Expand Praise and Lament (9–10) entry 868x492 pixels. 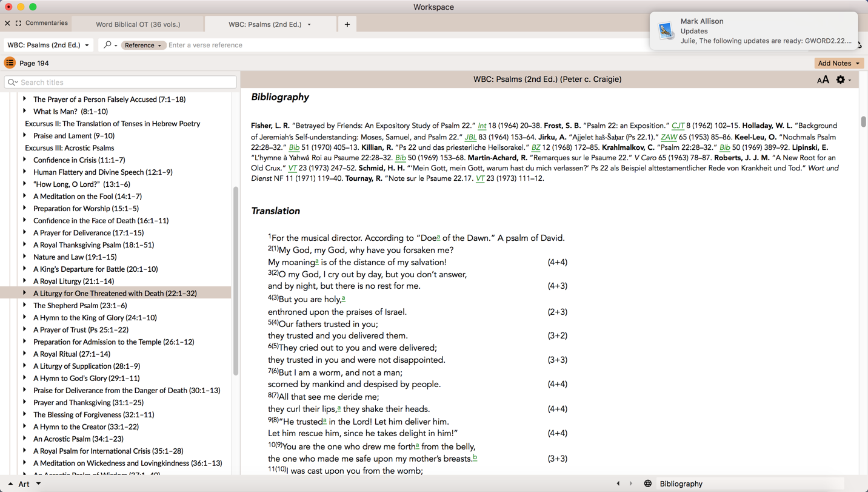(24, 135)
